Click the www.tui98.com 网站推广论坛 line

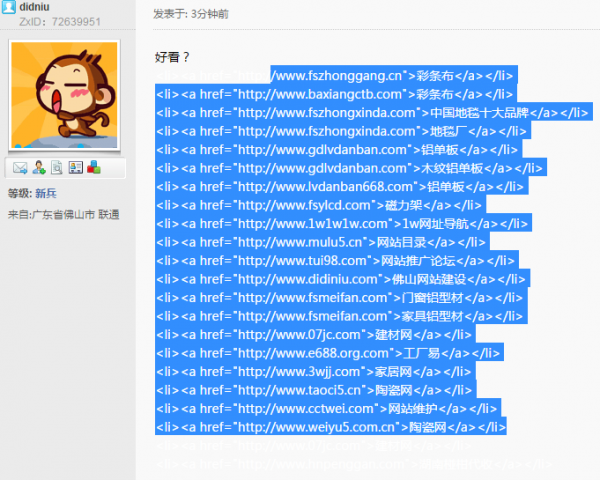(x=336, y=261)
